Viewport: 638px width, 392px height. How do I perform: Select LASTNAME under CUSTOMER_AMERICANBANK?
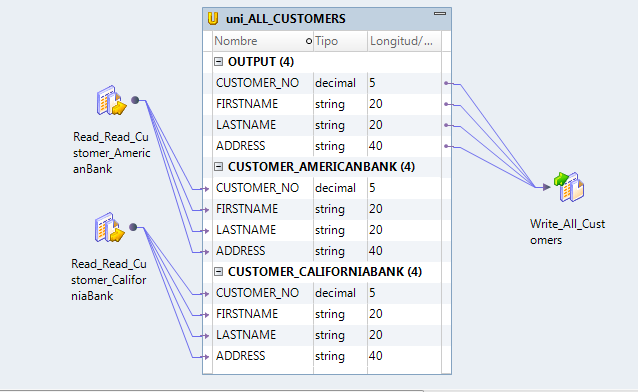click(x=246, y=230)
